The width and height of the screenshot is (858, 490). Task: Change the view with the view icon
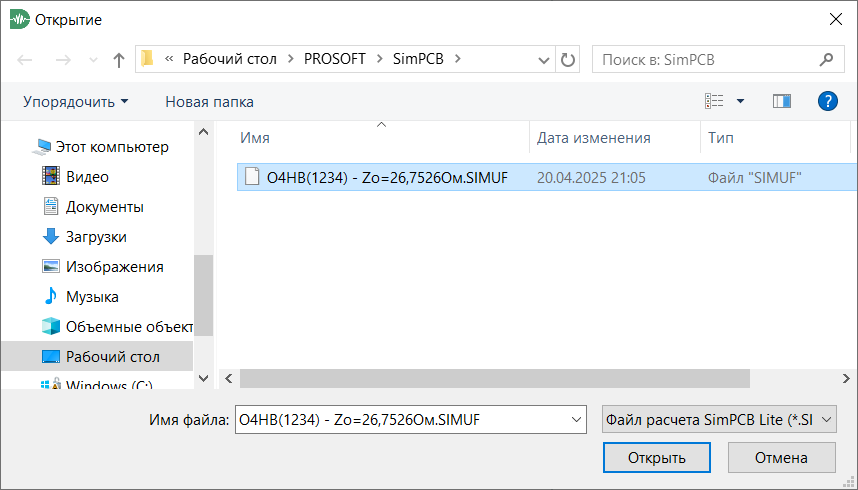[714, 101]
